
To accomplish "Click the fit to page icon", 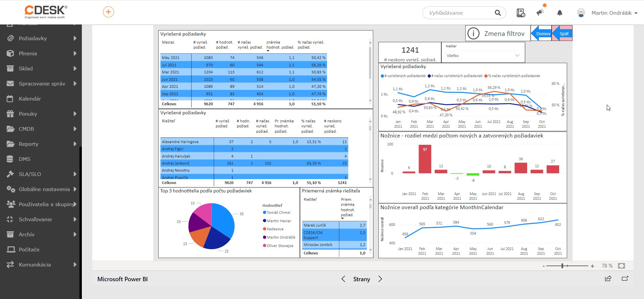I will 621,266.
